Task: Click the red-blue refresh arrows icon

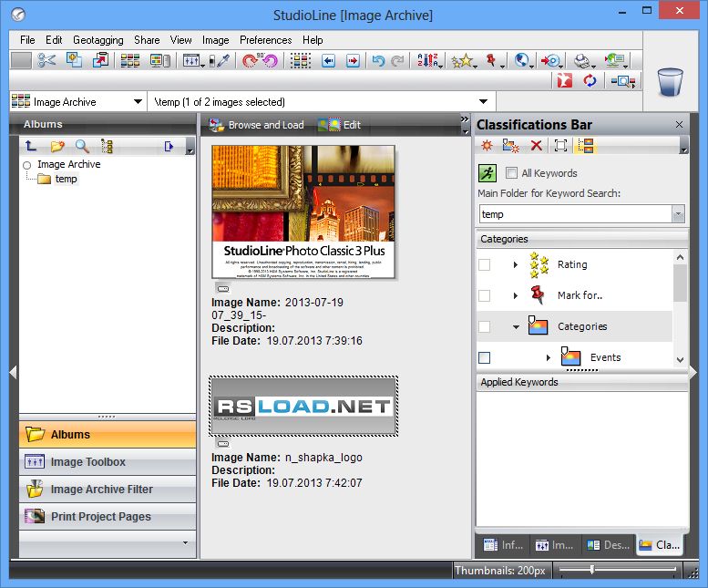Action: pyautogui.click(x=590, y=81)
